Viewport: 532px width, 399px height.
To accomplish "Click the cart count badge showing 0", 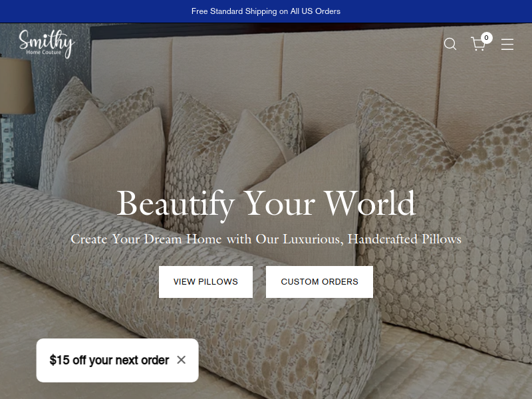I will pos(486,38).
